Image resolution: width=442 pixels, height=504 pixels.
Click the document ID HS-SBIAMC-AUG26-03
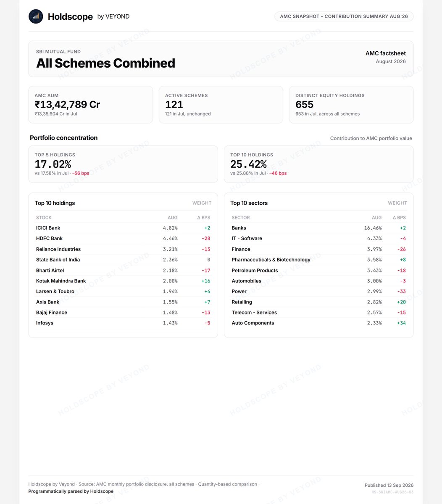[392, 492]
